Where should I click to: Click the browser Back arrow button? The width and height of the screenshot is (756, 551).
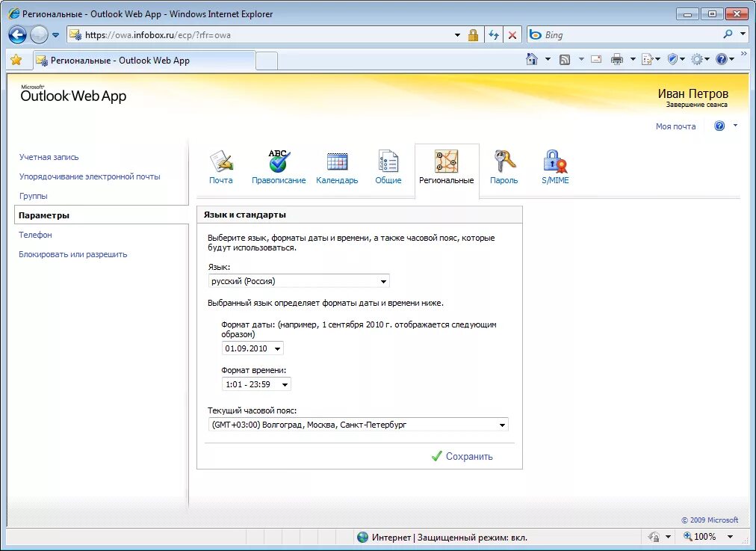(x=17, y=34)
